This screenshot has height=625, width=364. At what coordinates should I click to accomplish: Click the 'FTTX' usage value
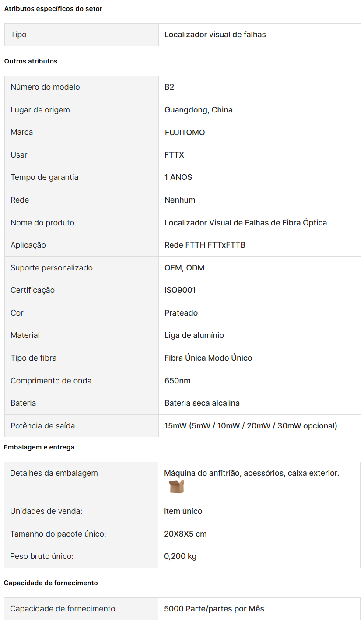[175, 155]
